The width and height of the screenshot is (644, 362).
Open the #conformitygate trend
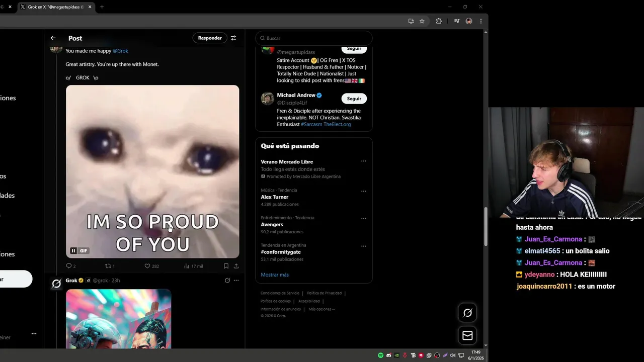pyautogui.click(x=314, y=252)
